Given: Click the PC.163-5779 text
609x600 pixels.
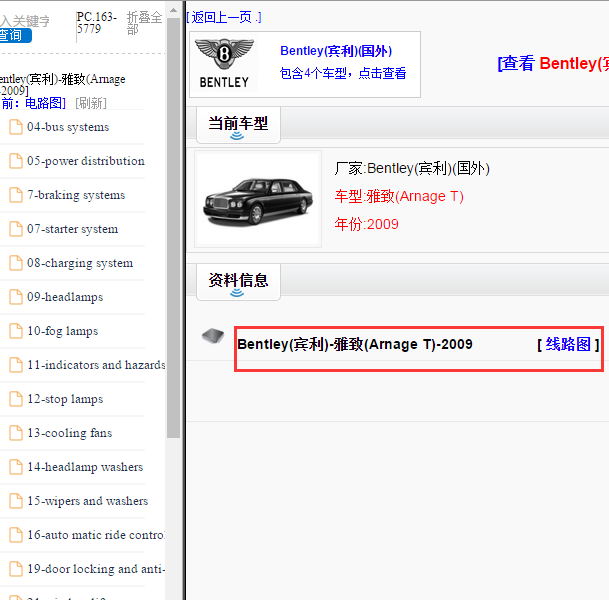Looking at the screenshot, I should pos(96,23).
